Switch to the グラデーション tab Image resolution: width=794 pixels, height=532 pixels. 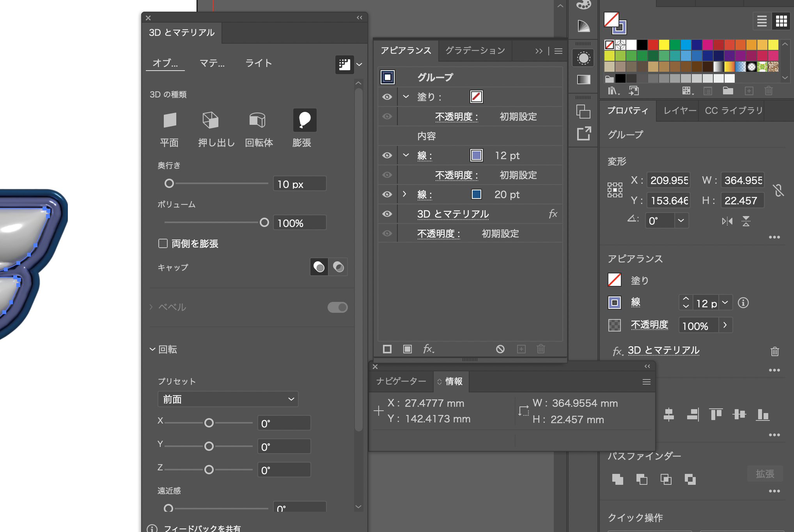(x=474, y=50)
